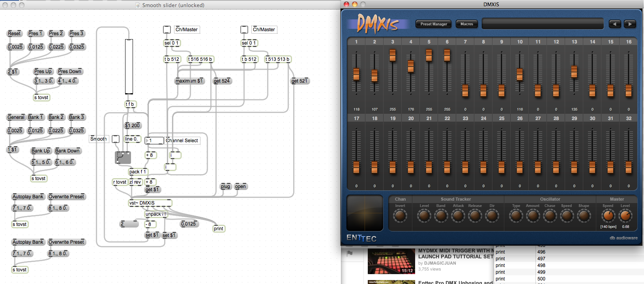Open the Macros menu in DMXIS
This screenshot has height=284, width=644.
click(467, 24)
